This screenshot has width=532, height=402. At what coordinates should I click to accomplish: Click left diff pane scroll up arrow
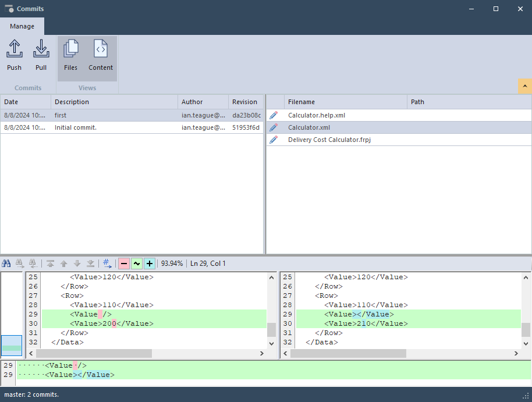click(271, 278)
